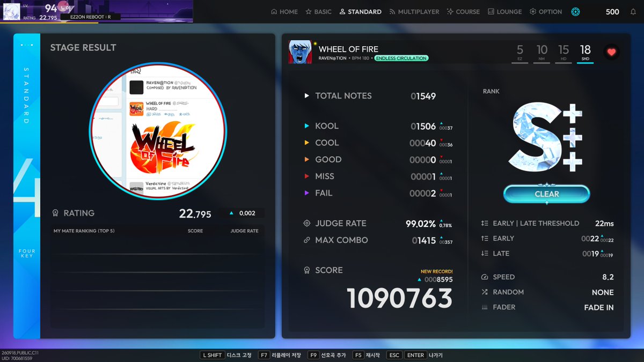Click the COOL yellow triangle marker

click(307, 143)
